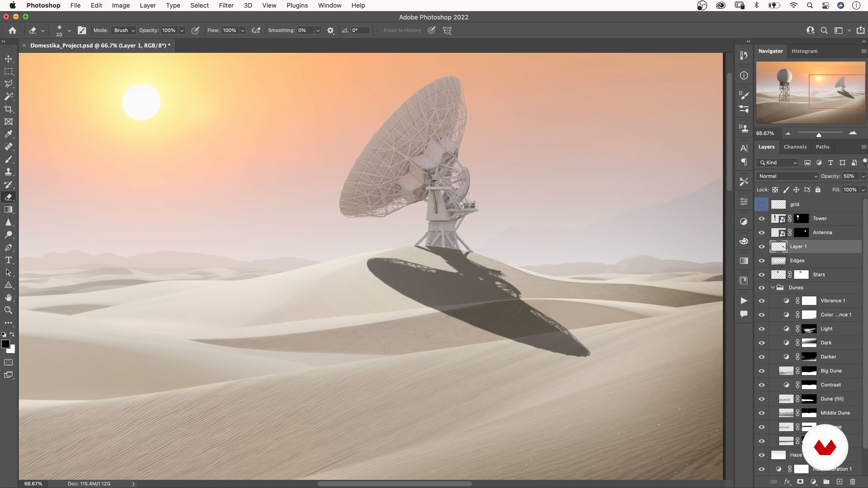Open the Select menu

point(199,5)
